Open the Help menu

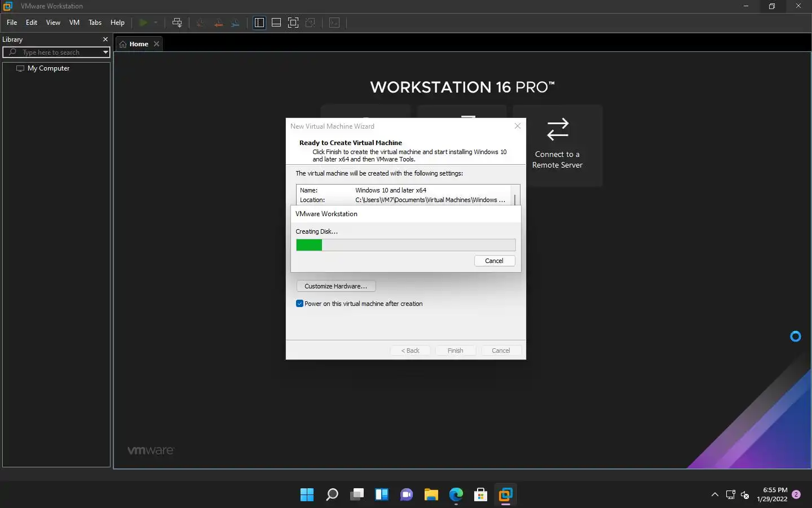click(117, 23)
